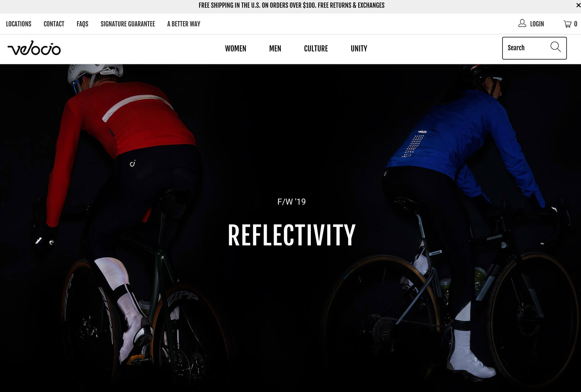581x392 pixels.
Task: Visit the Locations page
Action: 18,24
